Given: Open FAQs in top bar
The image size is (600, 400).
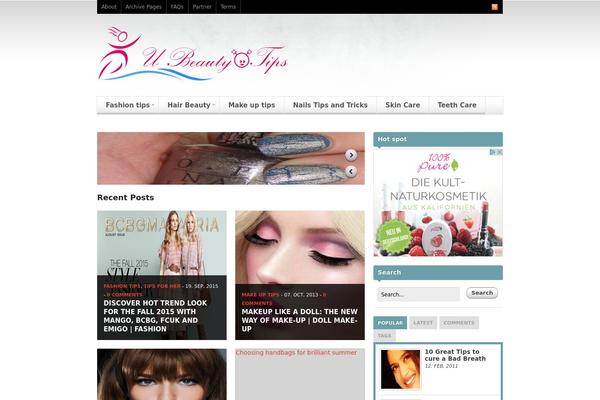Looking at the screenshot, I should 177,7.
